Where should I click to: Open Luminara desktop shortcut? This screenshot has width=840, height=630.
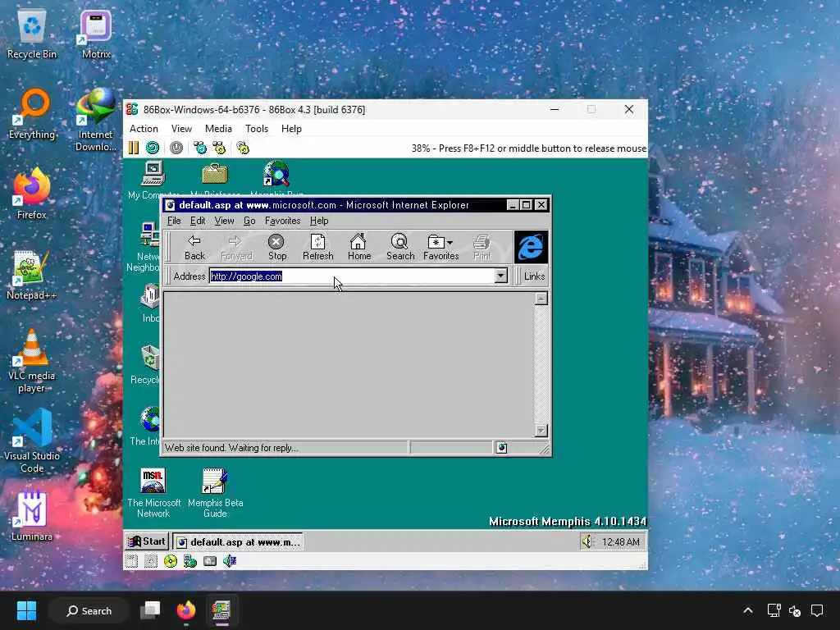(x=32, y=516)
